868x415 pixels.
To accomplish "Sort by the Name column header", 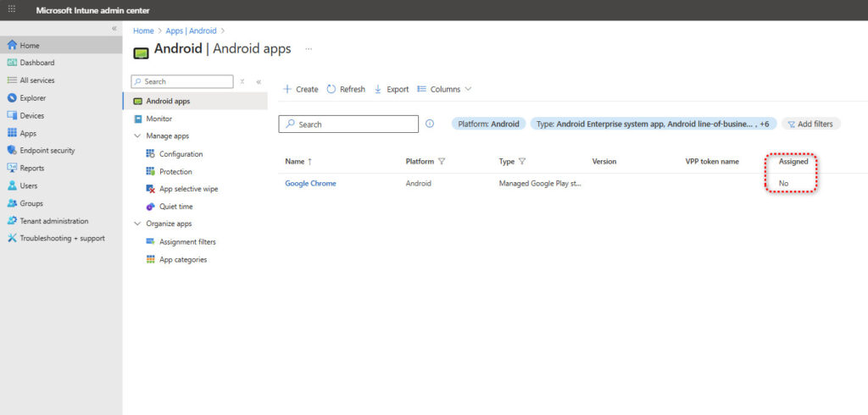I will pos(294,161).
